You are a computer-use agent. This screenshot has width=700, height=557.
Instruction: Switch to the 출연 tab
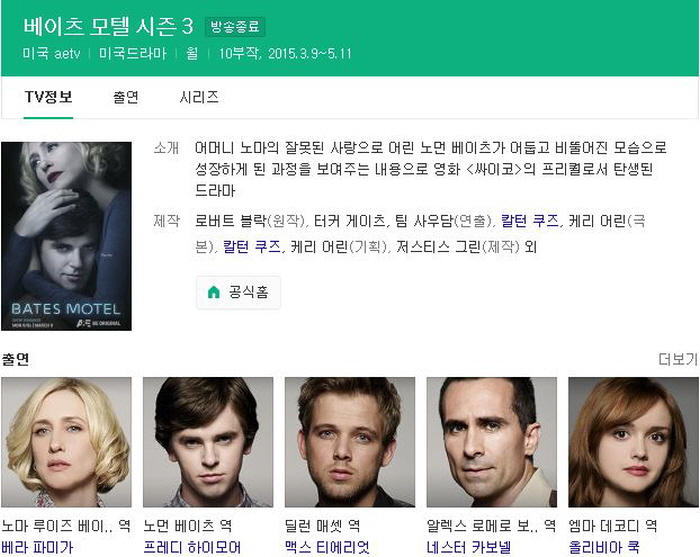point(125,97)
